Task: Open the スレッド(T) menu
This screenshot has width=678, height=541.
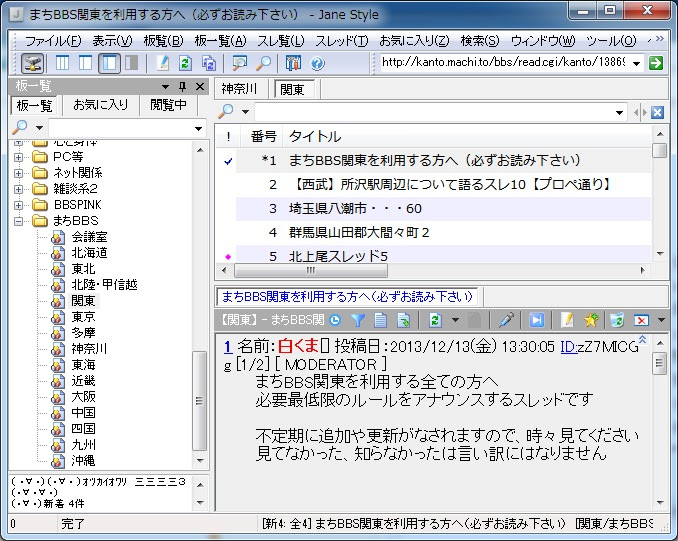Action: [342, 41]
